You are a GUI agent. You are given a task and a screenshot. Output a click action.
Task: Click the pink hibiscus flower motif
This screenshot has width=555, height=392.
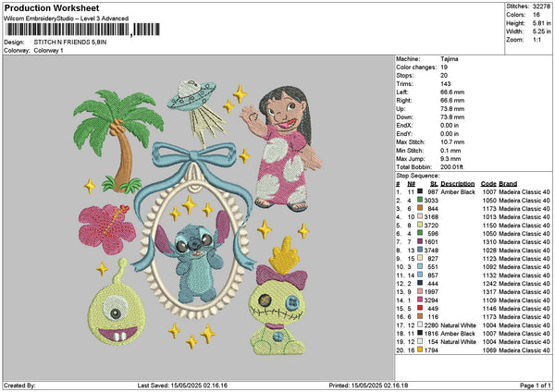point(106,229)
